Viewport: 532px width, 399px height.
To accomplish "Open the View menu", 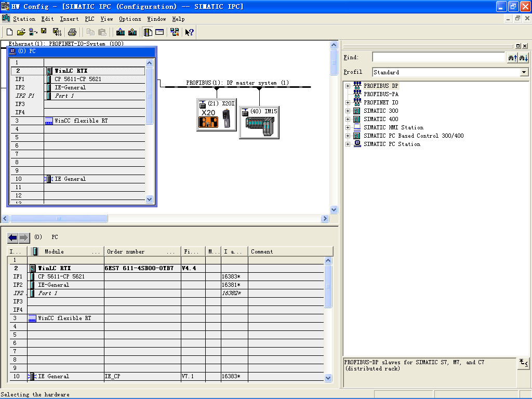I will point(107,19).
